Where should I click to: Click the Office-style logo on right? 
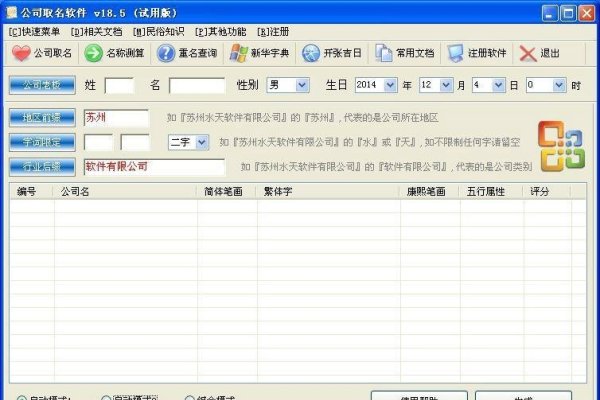click(x=561, y=146)
